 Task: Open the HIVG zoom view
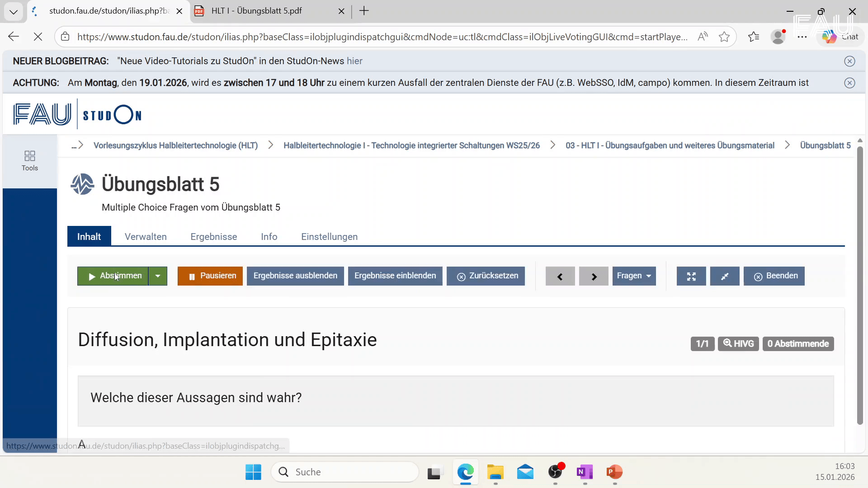738,343
